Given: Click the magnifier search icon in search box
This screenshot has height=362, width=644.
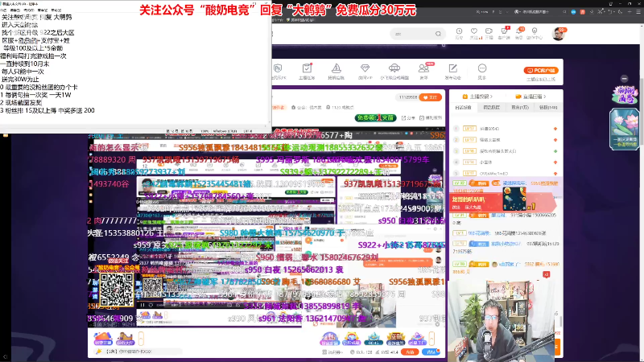Looking at the screenshot, I should [438, 34].
